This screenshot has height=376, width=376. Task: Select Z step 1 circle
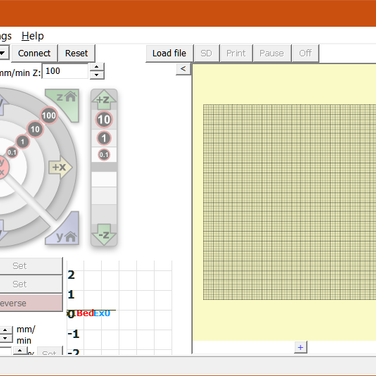click(x=104, y=138)
